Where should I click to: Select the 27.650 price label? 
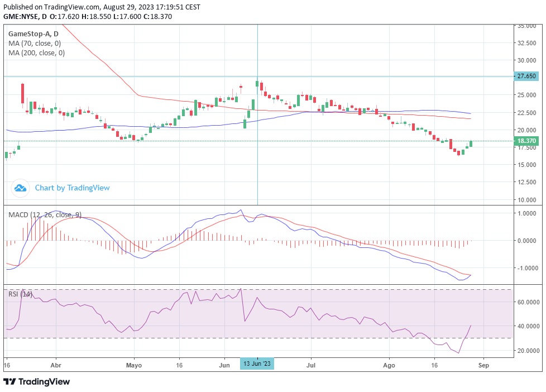click(526, 76)
